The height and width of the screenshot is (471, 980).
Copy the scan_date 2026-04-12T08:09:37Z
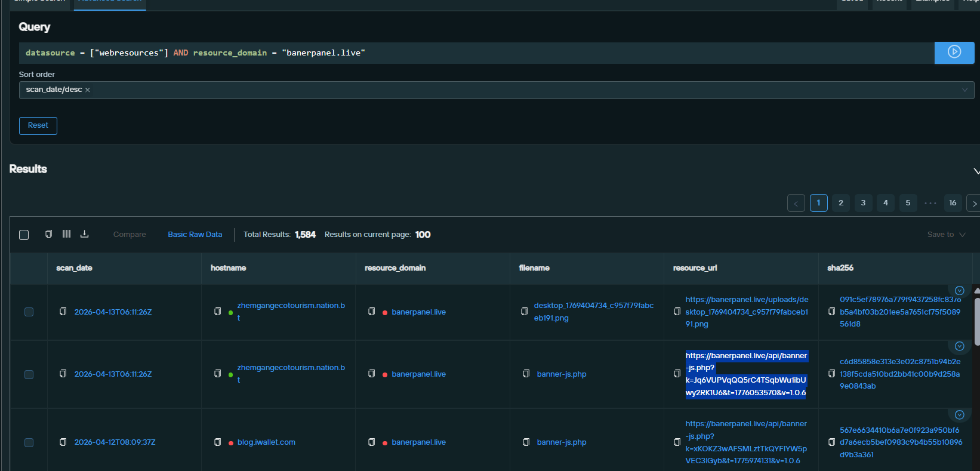63,442
